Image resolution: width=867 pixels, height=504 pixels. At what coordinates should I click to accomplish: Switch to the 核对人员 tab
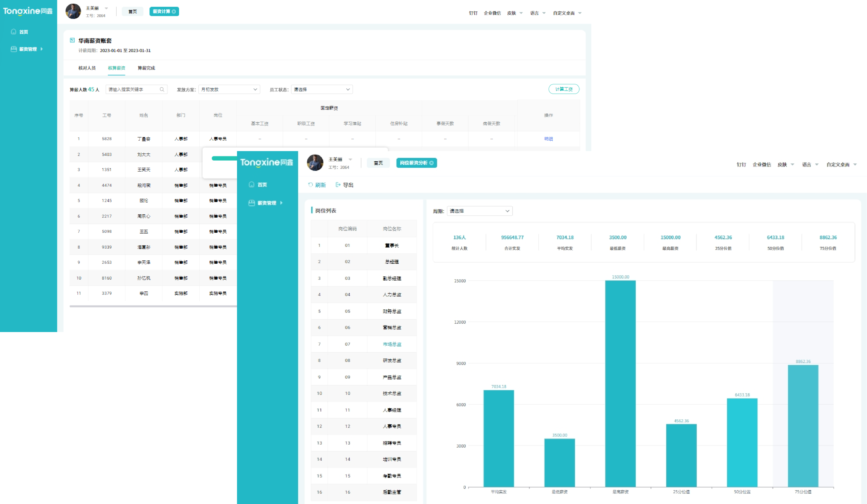(x=87, y=68)
